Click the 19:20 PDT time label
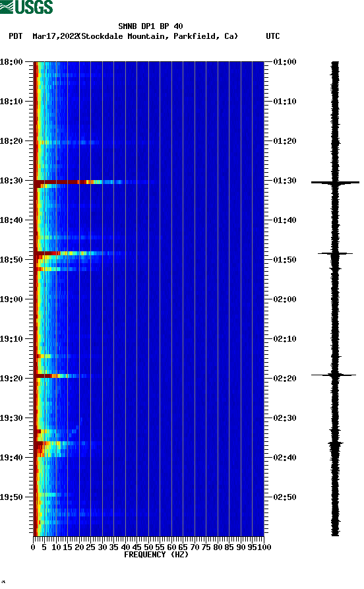Image resolution: width=364 pixels, height=589 pixels. point(11,379)
